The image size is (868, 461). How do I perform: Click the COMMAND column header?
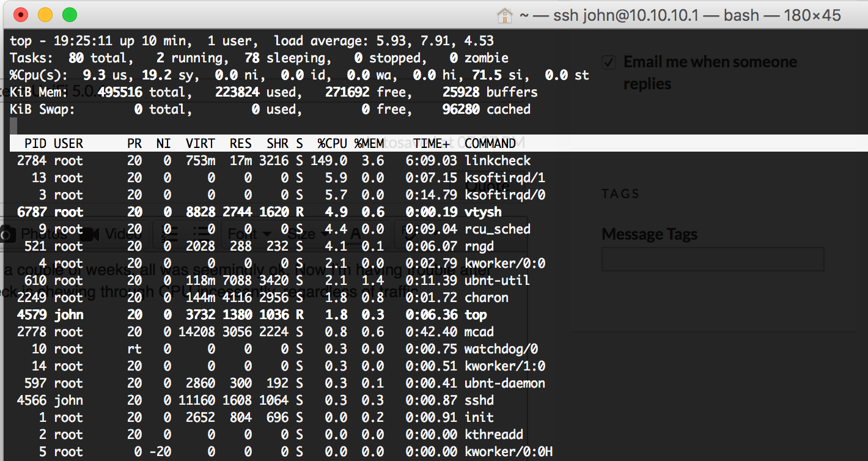click(490, 144)
